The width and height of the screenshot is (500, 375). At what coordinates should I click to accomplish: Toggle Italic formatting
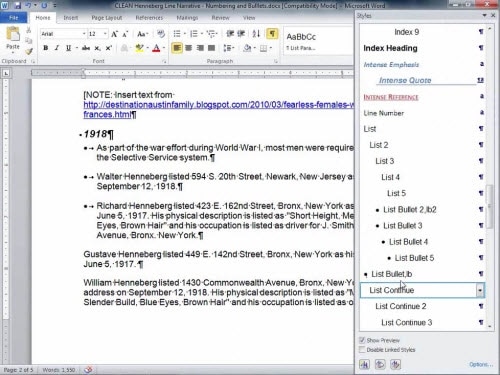57,48
